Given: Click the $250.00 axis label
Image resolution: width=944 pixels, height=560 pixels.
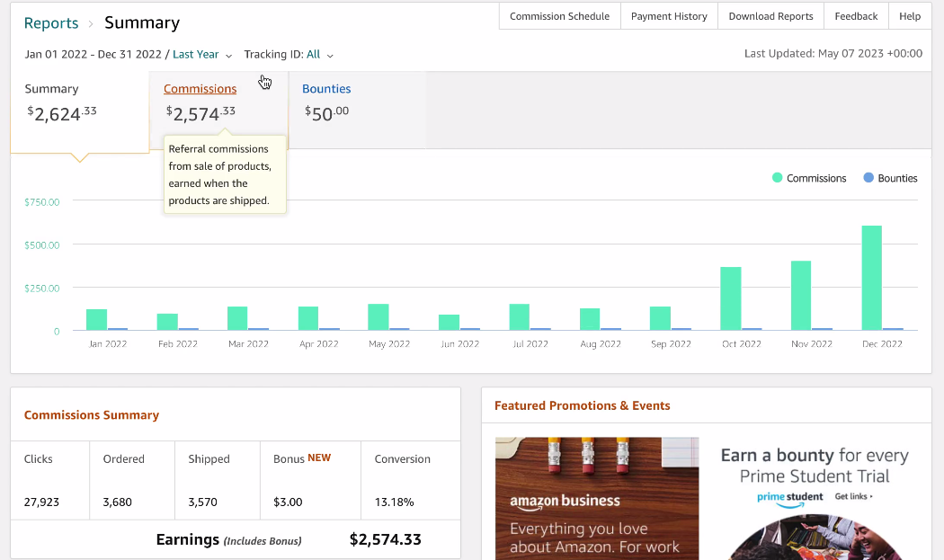Looking at the screenshot, I should click(42, 289).
